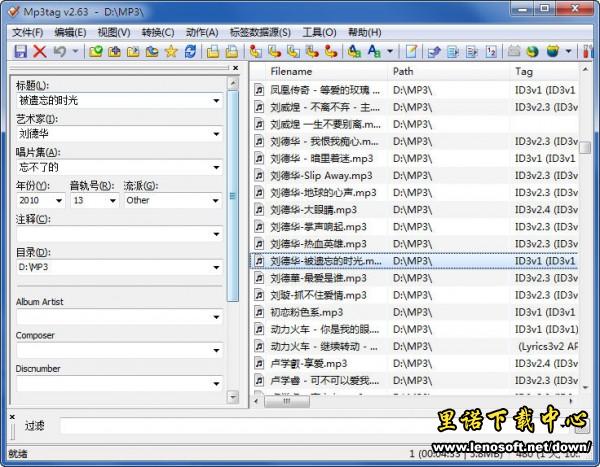Close the filter bar with its X button
Image resolution: width=600 pixels, height=467 pixels.
12,417
